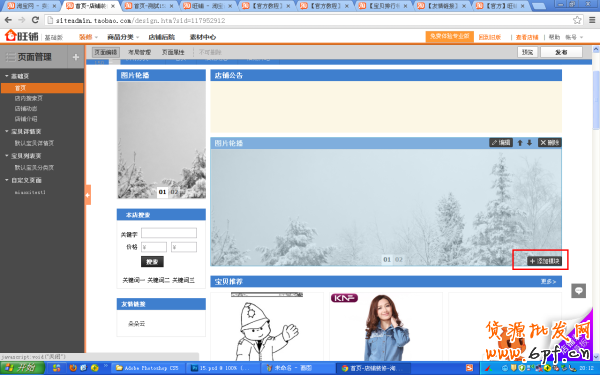600x375 pixels.
Task: Switch to the 布局管理 tab
Action: click(139, 52)
